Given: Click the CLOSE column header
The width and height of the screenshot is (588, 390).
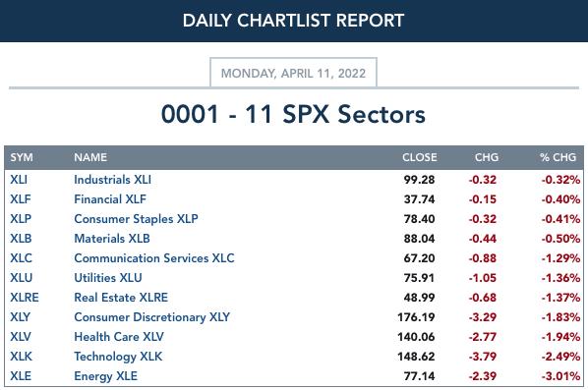Looking at the screenshot, I should coord(420,157).
